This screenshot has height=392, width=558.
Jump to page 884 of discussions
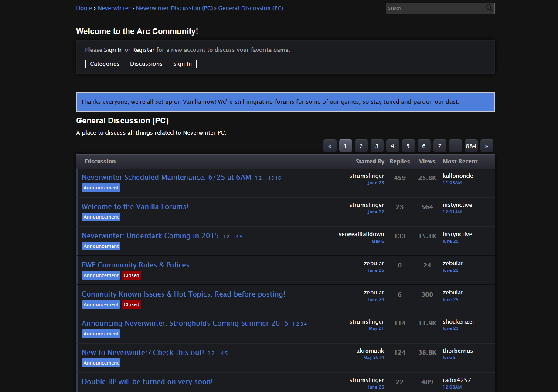click(x=471, y=145)
